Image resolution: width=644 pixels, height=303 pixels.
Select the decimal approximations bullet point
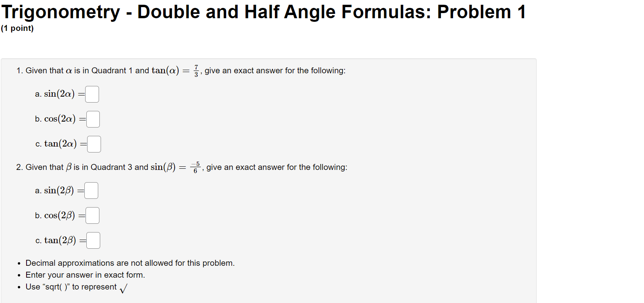click(130, 263)
